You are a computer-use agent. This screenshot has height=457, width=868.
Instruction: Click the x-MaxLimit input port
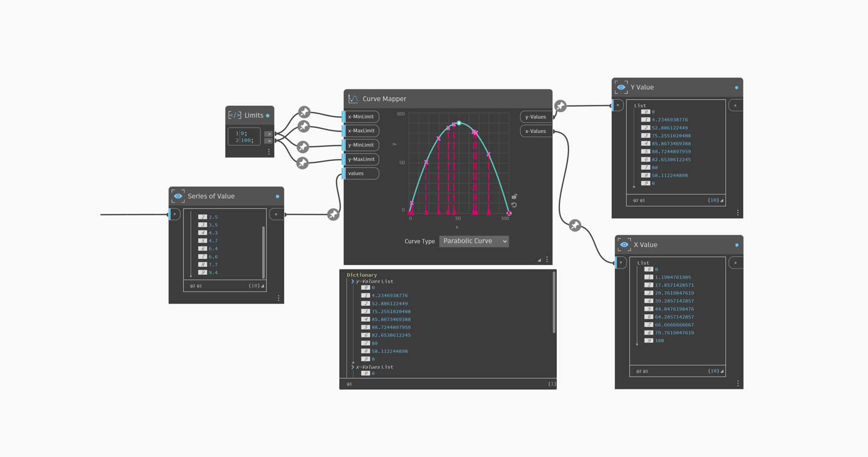point(361,131)
